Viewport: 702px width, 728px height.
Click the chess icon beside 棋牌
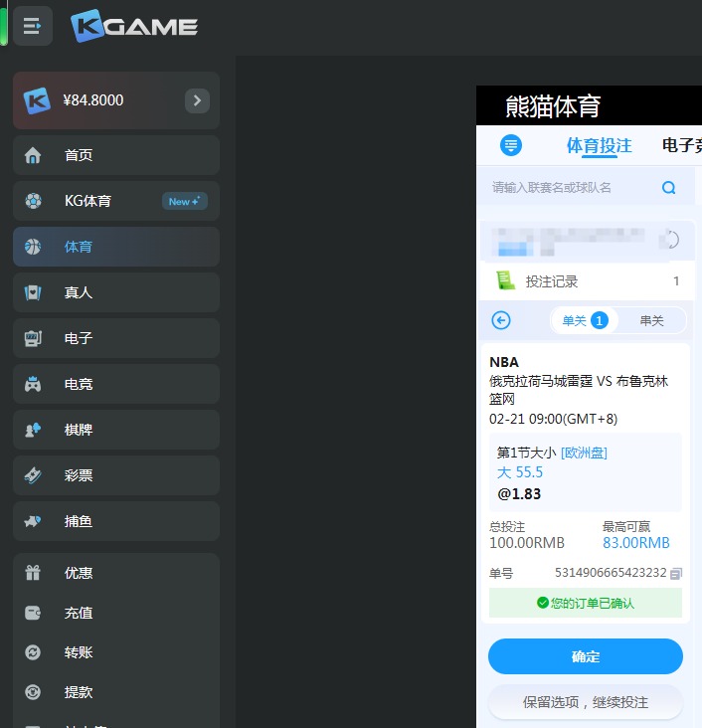click(33, 430)
